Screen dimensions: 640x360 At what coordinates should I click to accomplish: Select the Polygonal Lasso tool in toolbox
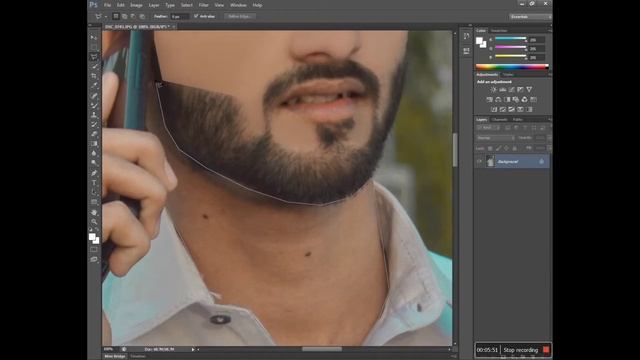(94, 57)
